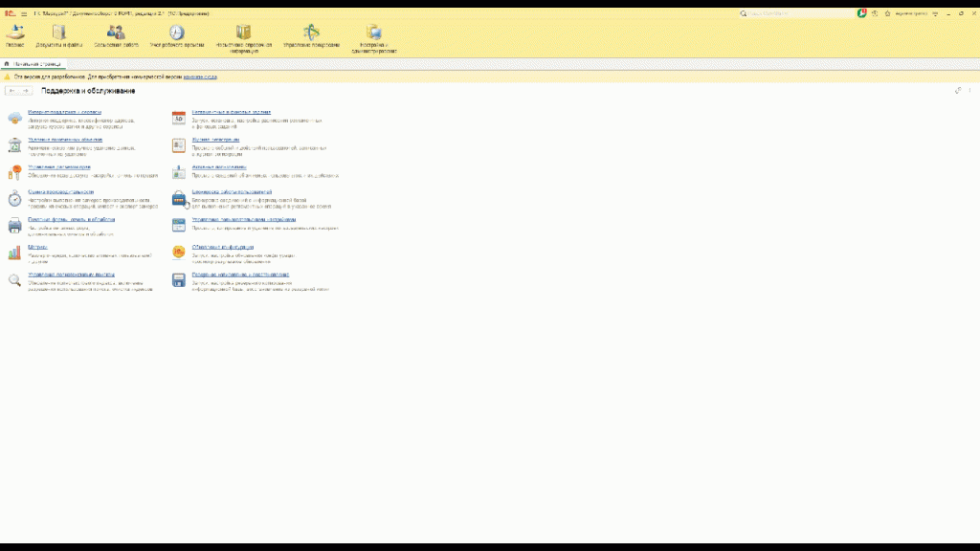Image resolution: width=980 pixels, height=551 pixels.
Task: Go forward with the right arrow button
Action: pos(25,91)
